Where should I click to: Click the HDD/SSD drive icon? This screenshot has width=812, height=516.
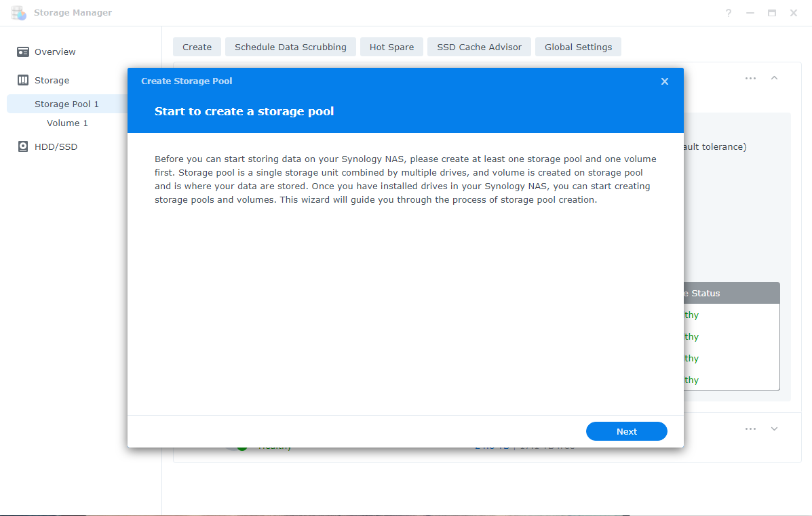point(23,146)
